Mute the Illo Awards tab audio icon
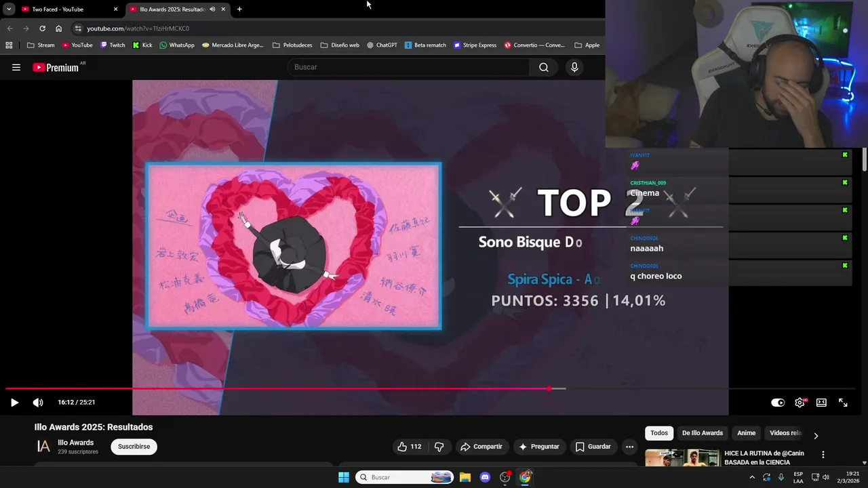 point(213,9)
